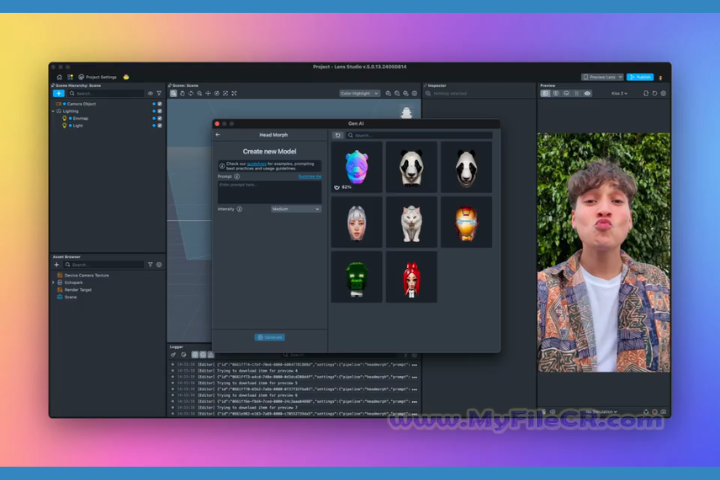The height and width of the screenshot is (480, 720).
Task: Select the Orbit tool in Scene toolbar
Action: pyautogui.click(x=217, y=93)
